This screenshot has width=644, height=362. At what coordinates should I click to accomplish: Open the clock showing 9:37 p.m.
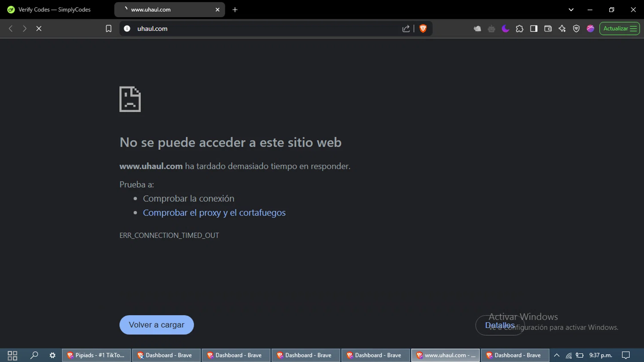[601, 355]
